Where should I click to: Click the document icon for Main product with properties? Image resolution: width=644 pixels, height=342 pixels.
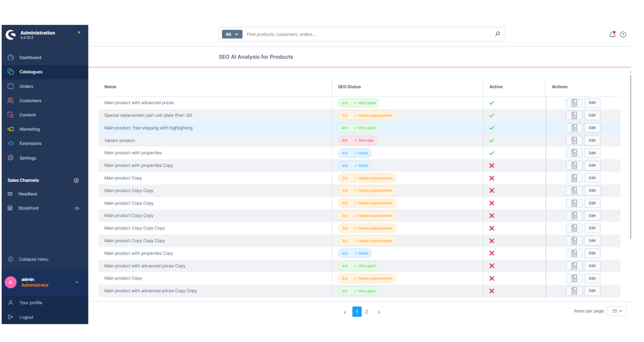click(574, 153)
